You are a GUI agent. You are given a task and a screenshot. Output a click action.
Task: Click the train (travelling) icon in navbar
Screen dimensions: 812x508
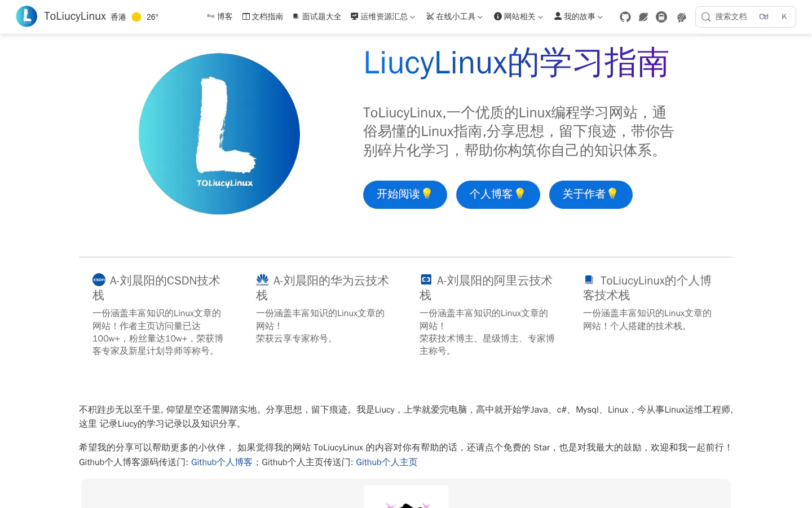(x=661, y=17)
